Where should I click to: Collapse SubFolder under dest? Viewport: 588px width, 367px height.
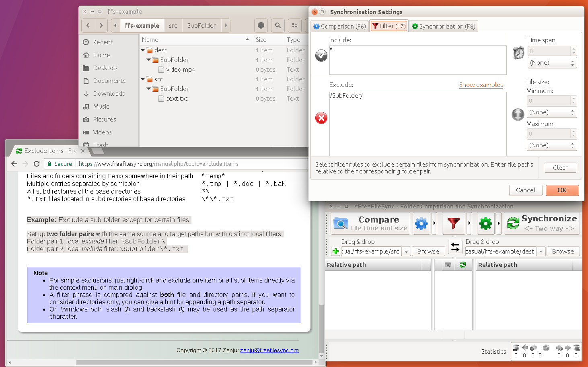[149, 60]
